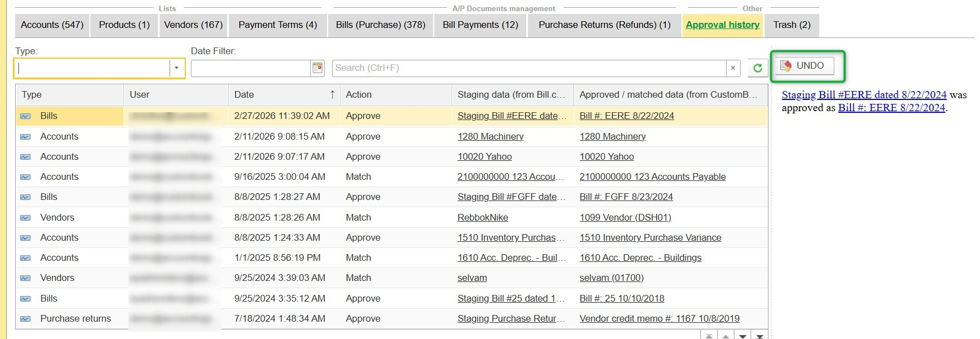Go to next page arrow

(743, 336)
